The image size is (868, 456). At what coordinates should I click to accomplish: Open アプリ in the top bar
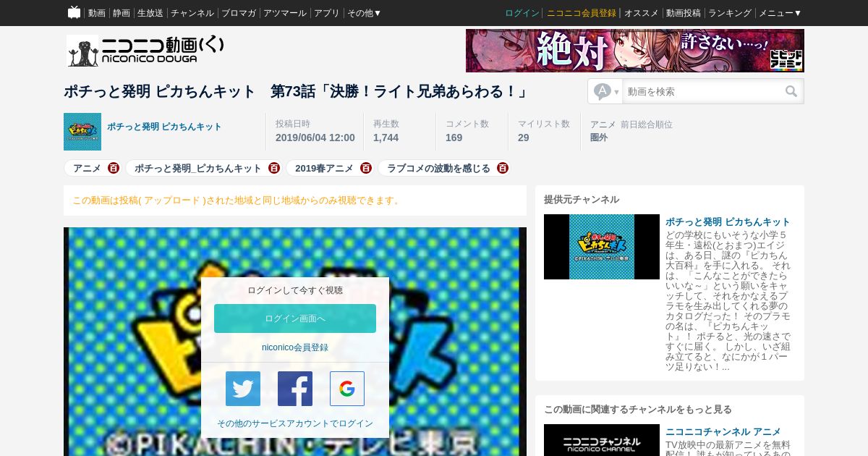click(x=327, y=13)
